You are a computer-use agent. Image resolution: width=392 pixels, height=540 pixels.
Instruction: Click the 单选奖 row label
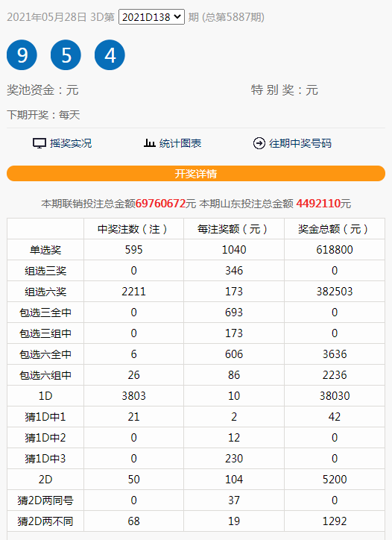point(45,250)
